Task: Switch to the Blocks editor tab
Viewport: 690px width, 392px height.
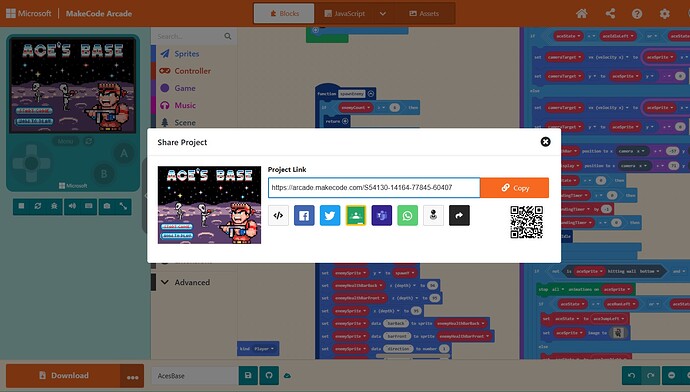Action: click(x=284, y=14)
